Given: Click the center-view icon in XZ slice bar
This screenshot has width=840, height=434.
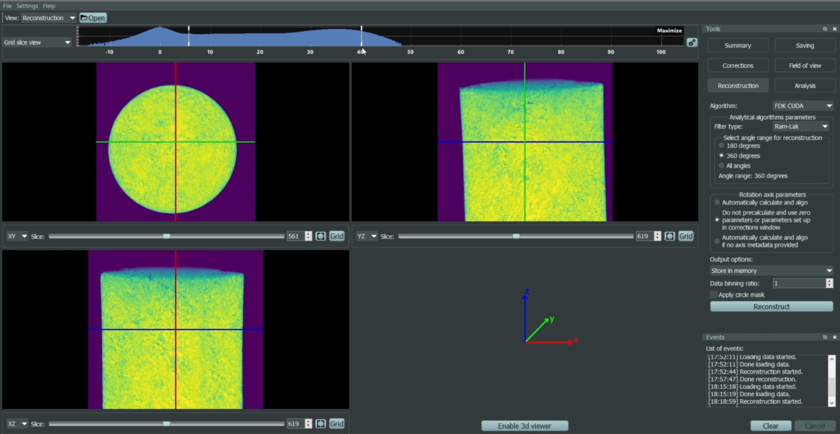Looking at the screenshot, I should 321,424.
